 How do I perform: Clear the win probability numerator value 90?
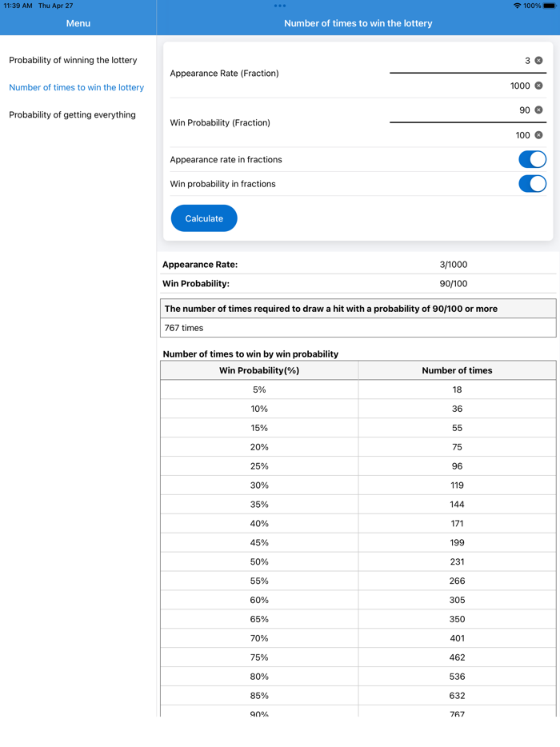coord(538,110)
